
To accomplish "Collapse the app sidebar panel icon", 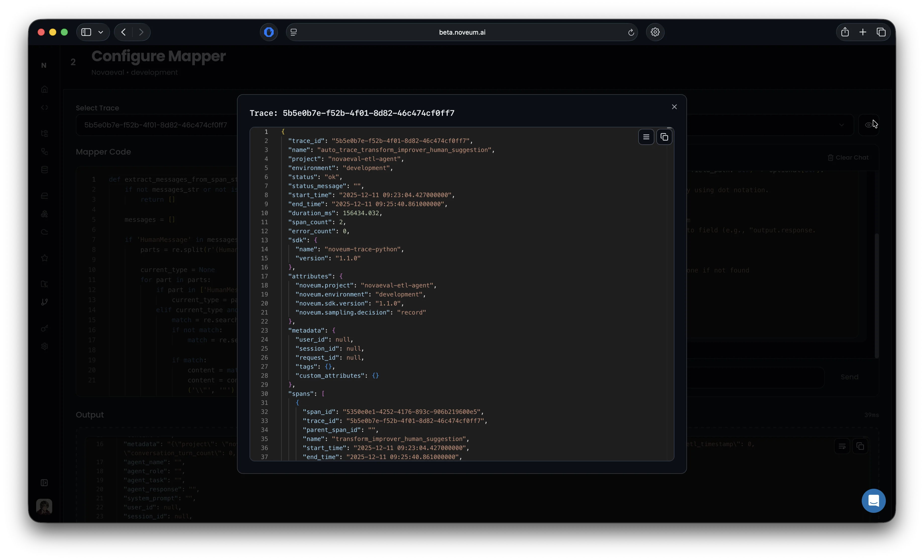I will [x=44, y=483].
